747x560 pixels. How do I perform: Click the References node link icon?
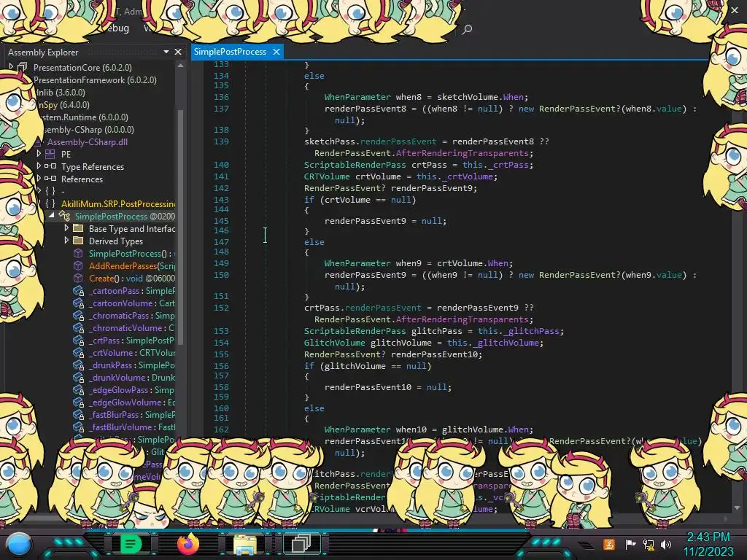50,179
